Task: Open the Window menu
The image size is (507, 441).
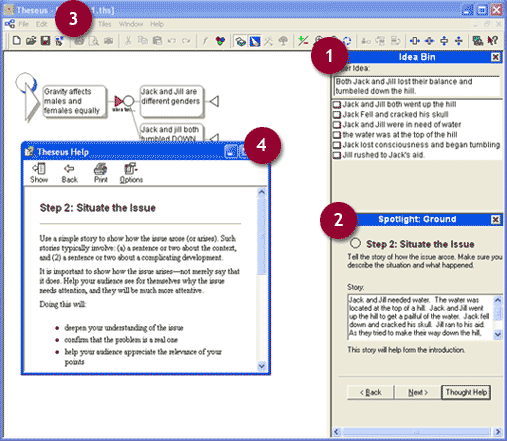Action: 131,24
